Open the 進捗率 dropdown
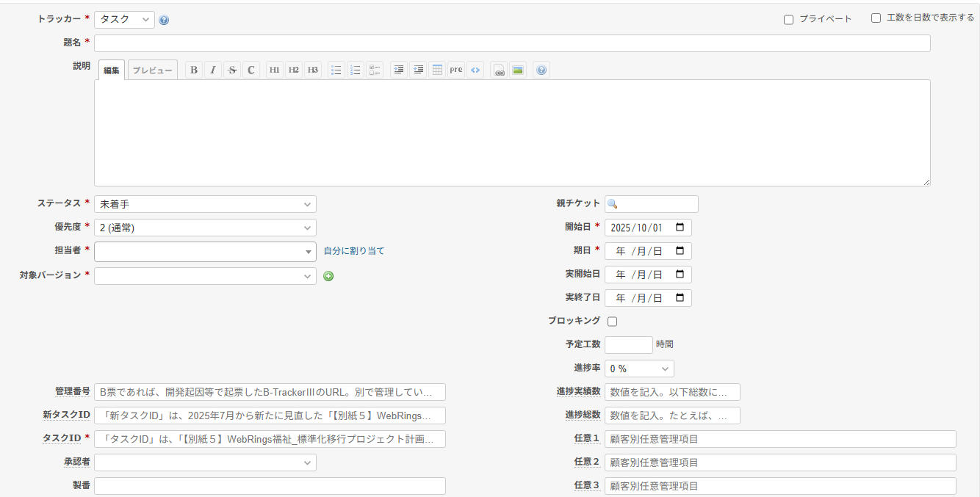Viewport: 980px width, 497px height. (639, 369)
